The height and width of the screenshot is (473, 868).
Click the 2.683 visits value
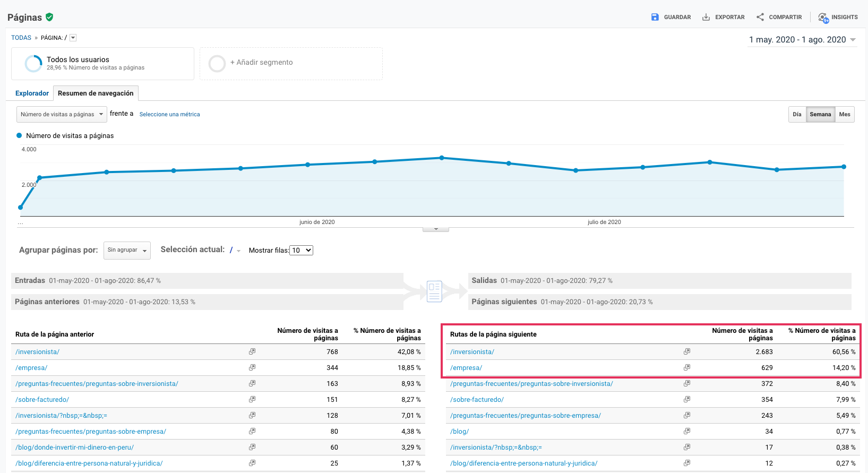pyautogui.click(x=764, y=351)
